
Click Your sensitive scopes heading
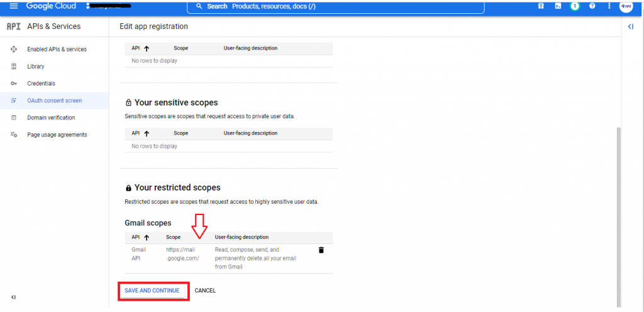176,103
